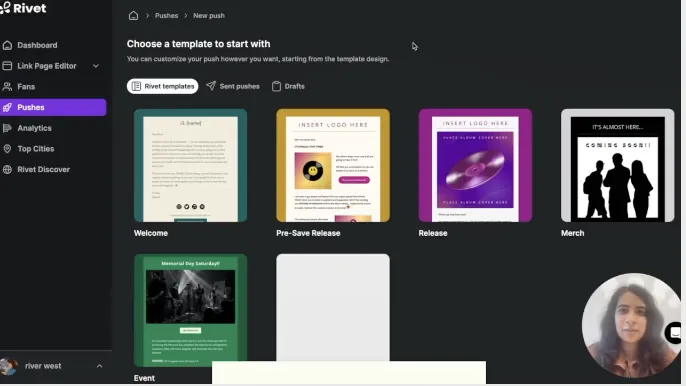Image resolution: width=686 pixels, height=386 pixels.
Task: Click the river west profile avatar
Action: [x=8, y=366]
